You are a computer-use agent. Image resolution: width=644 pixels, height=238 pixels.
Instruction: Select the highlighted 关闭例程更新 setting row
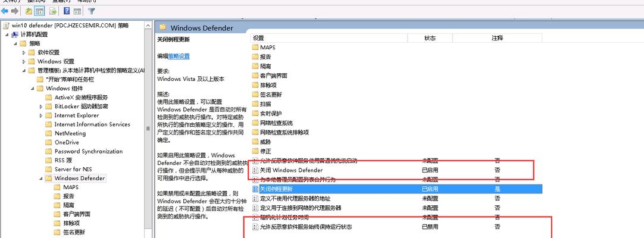click(396, 189)
